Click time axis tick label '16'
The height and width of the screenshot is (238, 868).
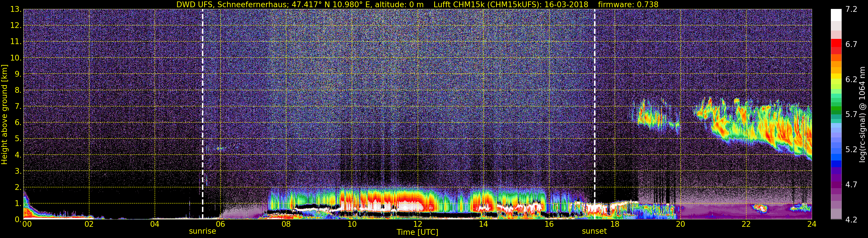549,224
